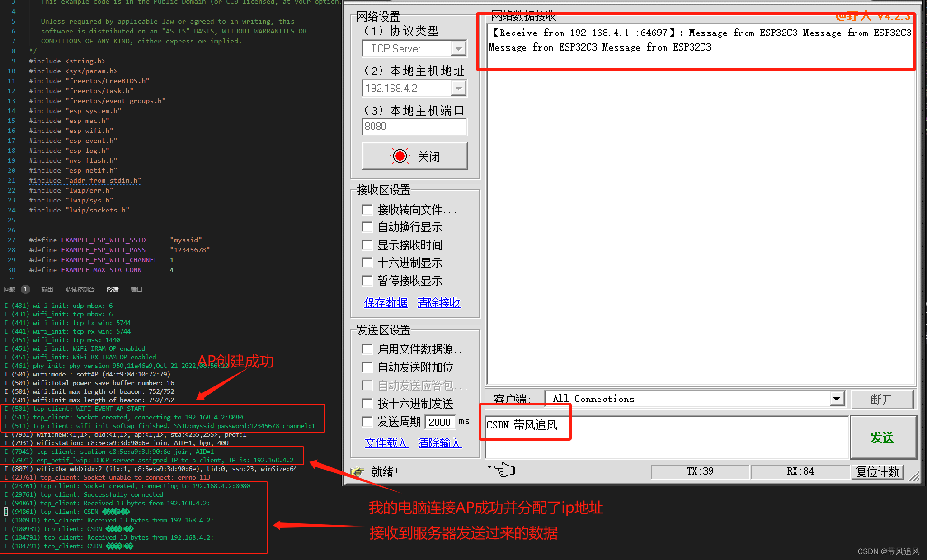Image resolution: width=927 pixels, height=560 pixels.
Task: Click 复位计数 reset counter button
Action: pos(877,472)
